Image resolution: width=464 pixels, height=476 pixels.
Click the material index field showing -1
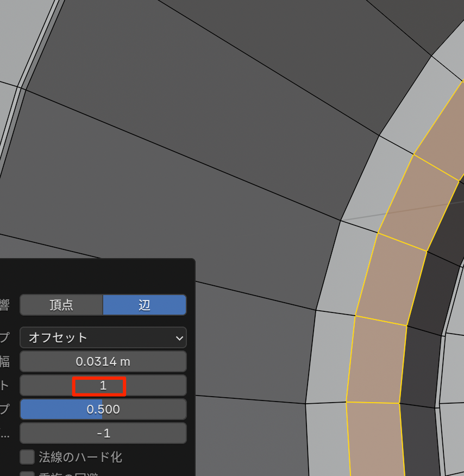[103, 433]
